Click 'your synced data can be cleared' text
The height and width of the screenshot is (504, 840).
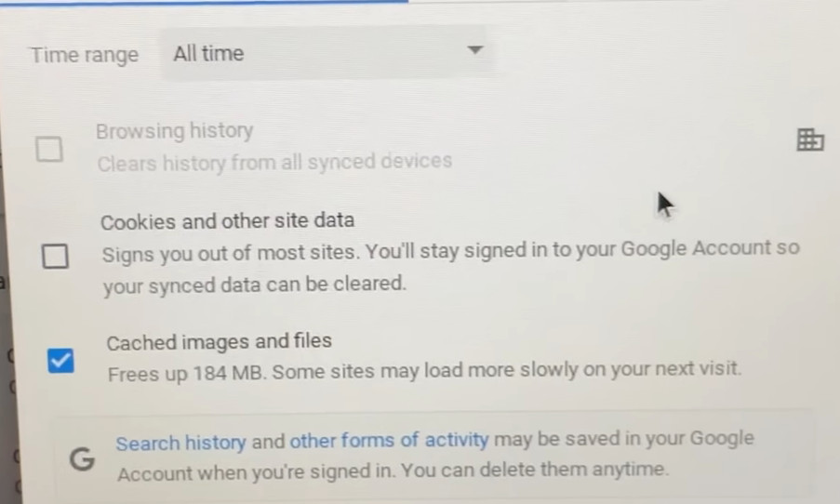pyautogui.click(x=255, y=285)
